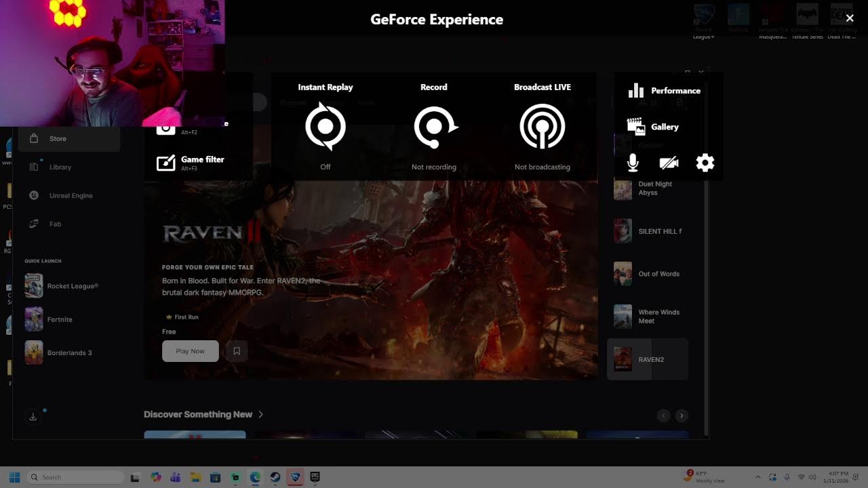This screenshot has height=488, width=868.
Task: Quick launch Borderlands 3
Action: pos(58,352)
